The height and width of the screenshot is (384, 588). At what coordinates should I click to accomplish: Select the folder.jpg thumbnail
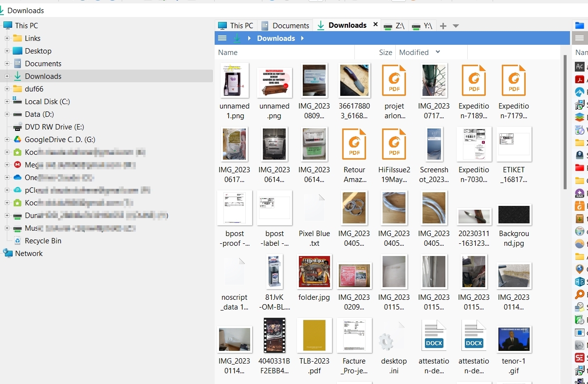314,272
